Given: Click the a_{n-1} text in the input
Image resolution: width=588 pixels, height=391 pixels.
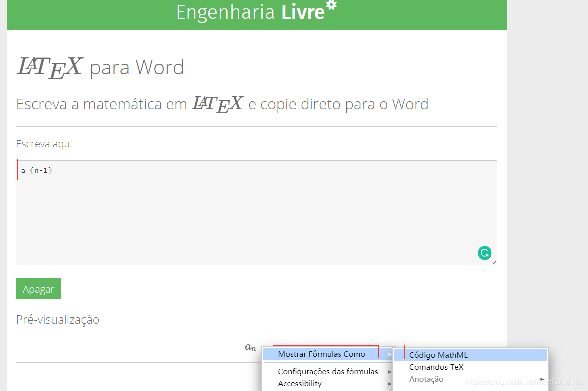Looking at the screenshot, I should 36,171.
